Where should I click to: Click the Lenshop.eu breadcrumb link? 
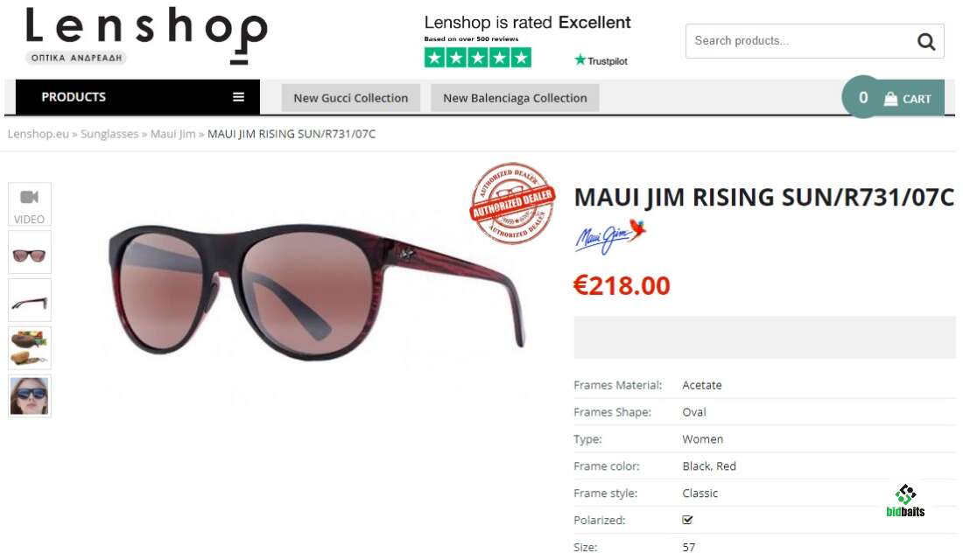(x=38, y=134)
